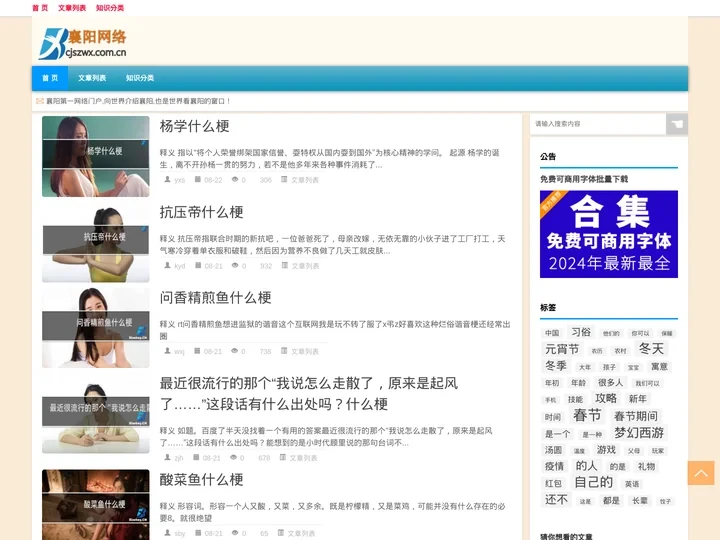Image resolution: width=720 pixels, height=540 pixels.
Task: Click the 文章列表 category link beside 932
Action: pyautogui.click(x=305, y=266)
